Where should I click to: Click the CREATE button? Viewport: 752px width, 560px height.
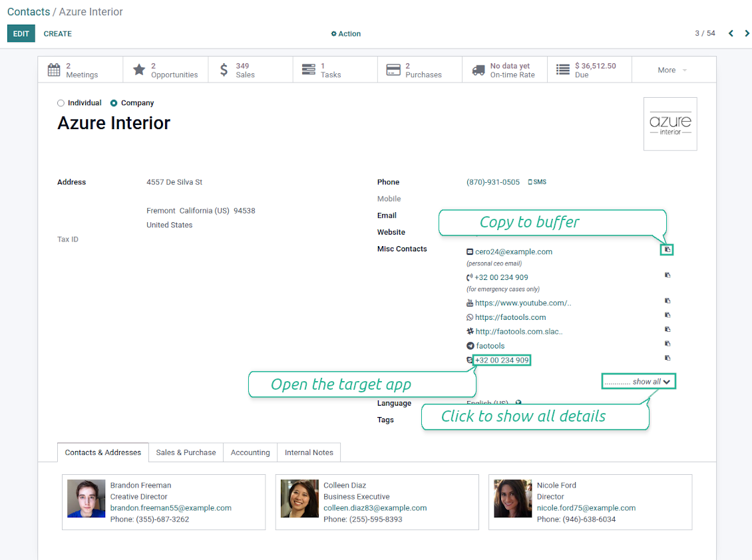(x=57, y=33)
